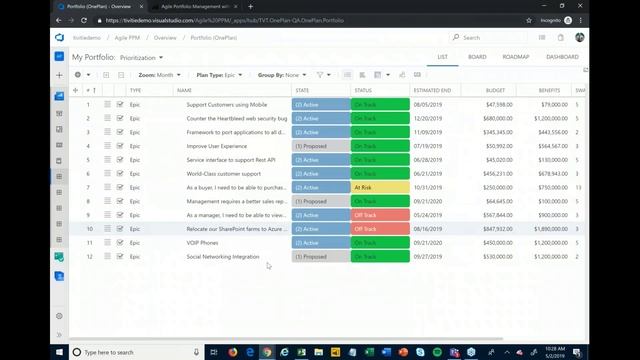Click the Azure DevOps search box
The image size is (640, 360).
coord(489,38)
